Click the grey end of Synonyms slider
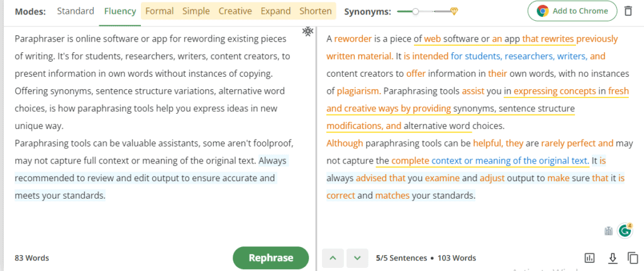 point(443,12)
